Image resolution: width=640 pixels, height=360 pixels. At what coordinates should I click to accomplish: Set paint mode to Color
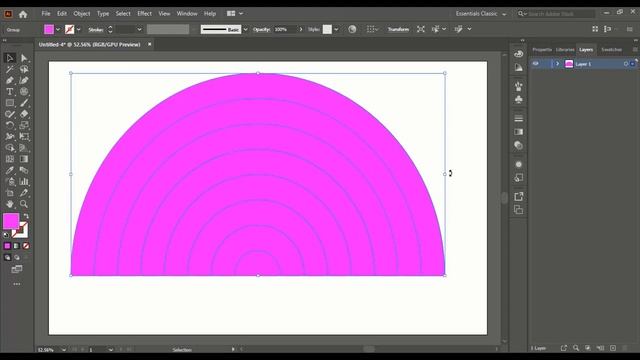(x=7, y=246)
